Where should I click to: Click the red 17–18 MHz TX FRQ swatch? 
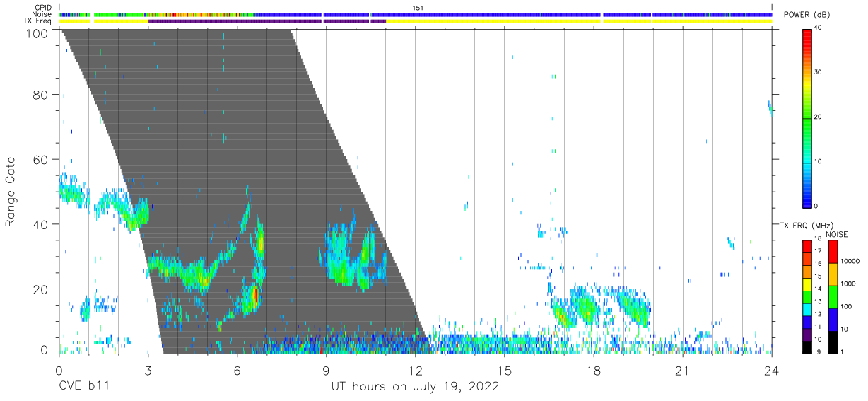pos(807,246)
